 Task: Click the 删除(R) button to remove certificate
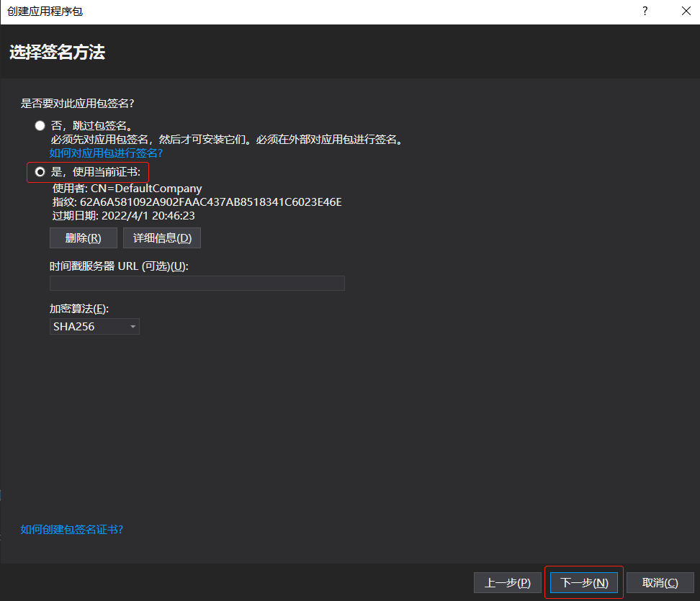[x=83, y=238]
